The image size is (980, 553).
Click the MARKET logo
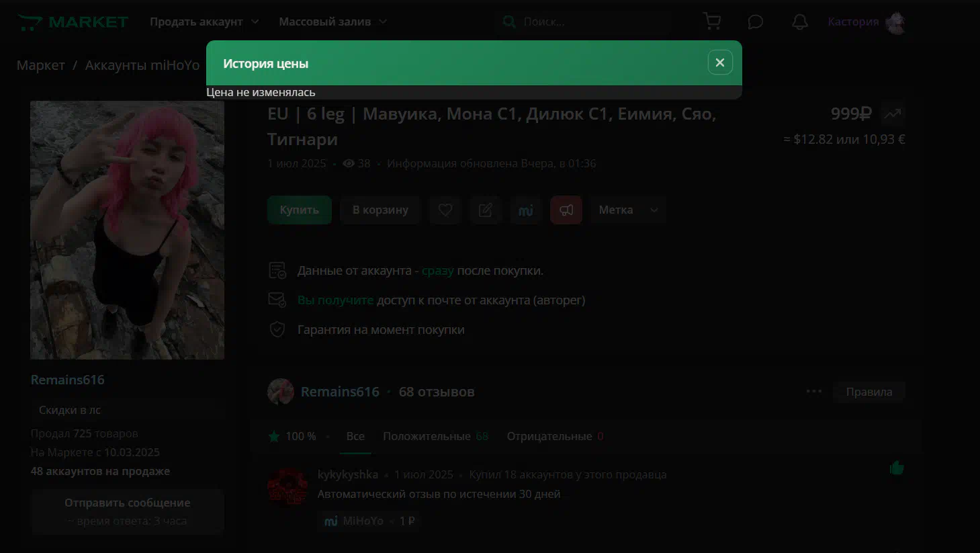point(73,22)
